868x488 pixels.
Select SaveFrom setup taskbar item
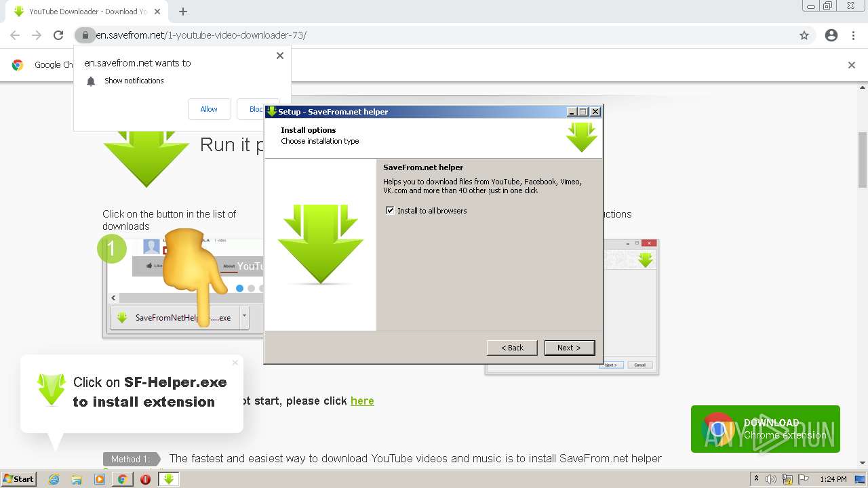pos(169,479)
